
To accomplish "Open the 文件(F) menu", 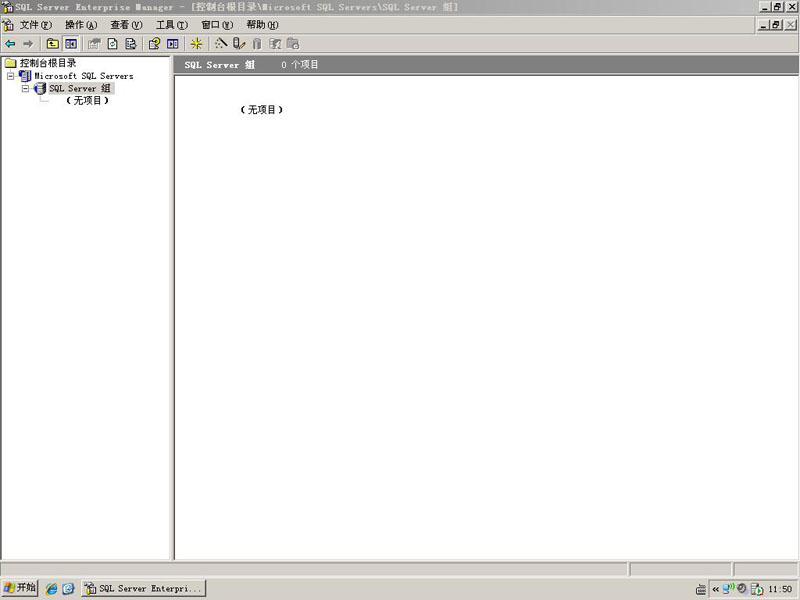I will pyautogui.click(x=35, y=25).
